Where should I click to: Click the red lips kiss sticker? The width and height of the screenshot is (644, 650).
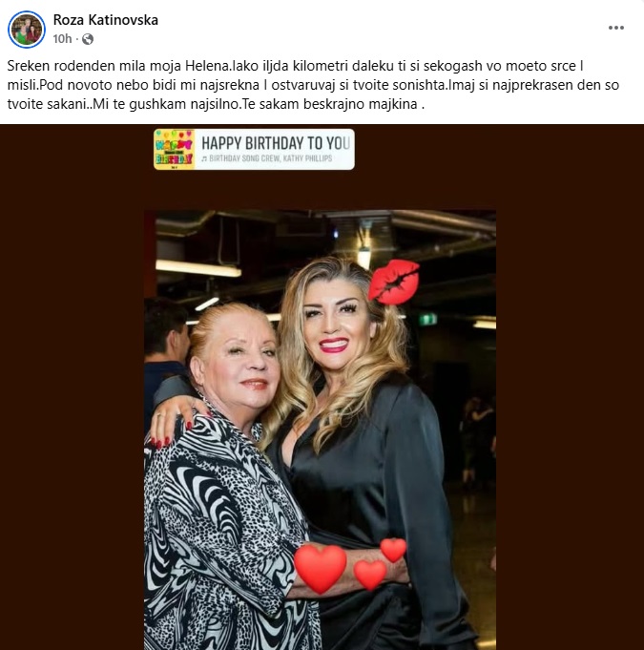pos(393,282)
